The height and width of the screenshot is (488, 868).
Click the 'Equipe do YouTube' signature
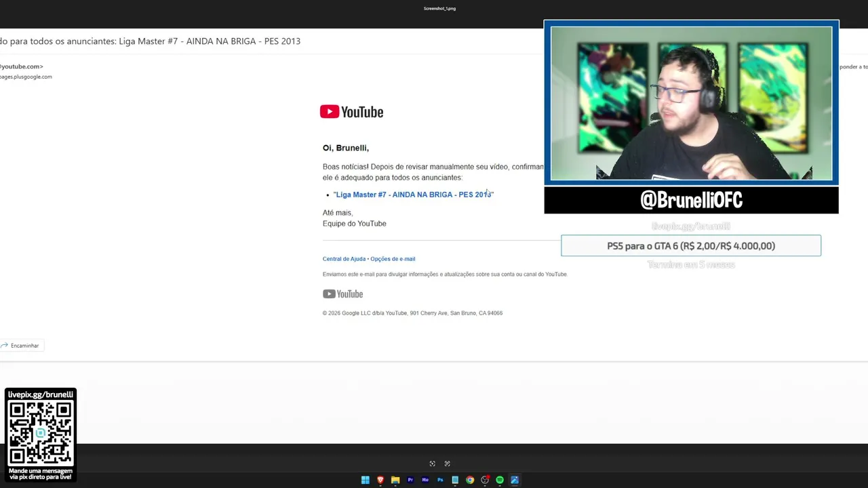click(x=355, y=224)
